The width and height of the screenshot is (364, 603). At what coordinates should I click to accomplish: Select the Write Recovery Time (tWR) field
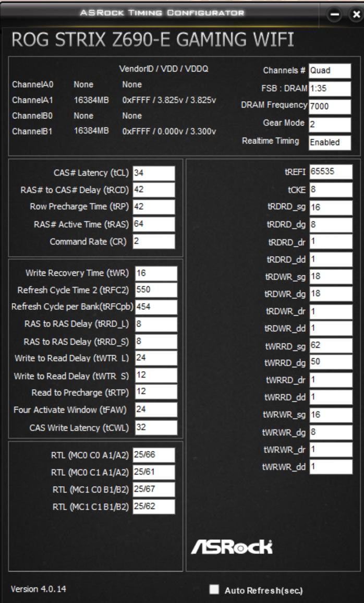[156, 273]
